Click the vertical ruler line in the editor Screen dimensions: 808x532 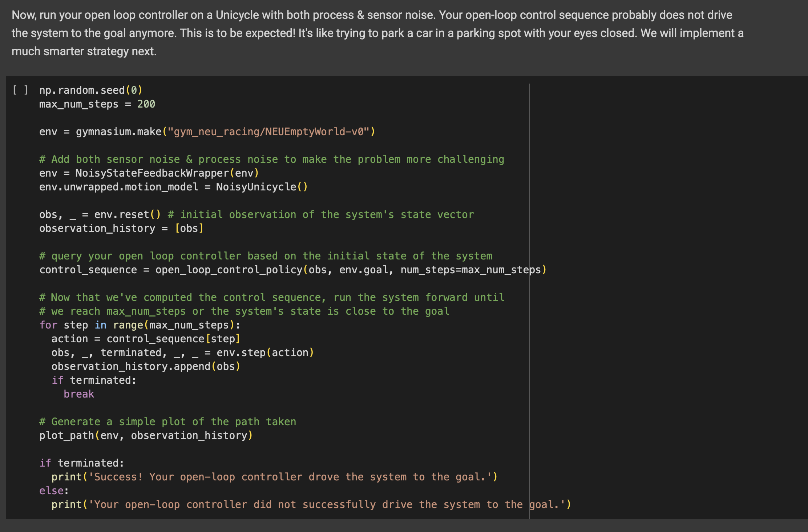530,291
